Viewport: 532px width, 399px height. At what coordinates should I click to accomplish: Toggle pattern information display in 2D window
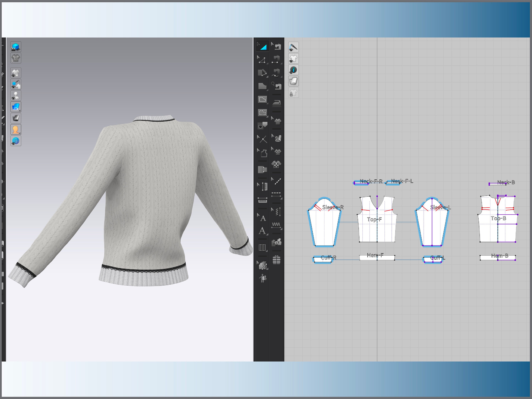(293, 70)
